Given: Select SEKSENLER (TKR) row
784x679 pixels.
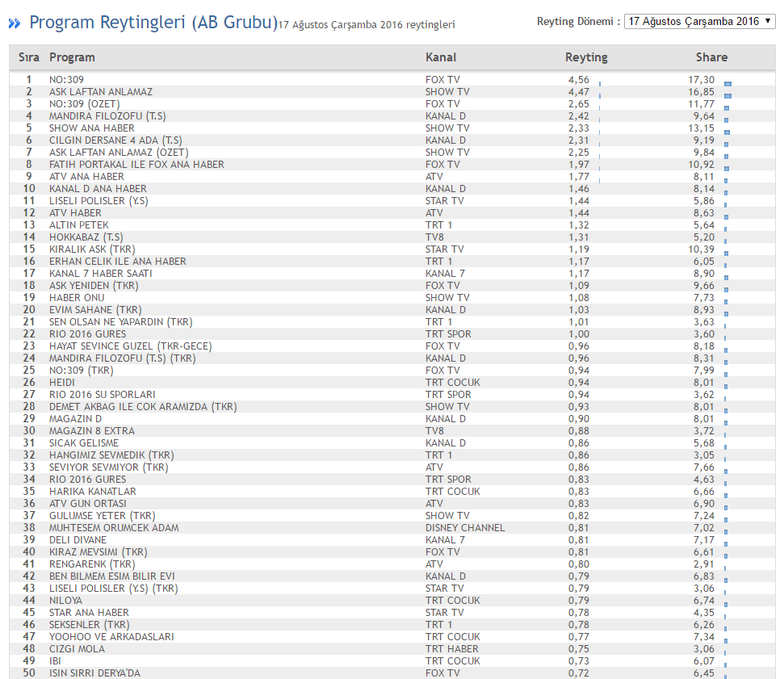Looking at the screenshot, I should point(392,624).
